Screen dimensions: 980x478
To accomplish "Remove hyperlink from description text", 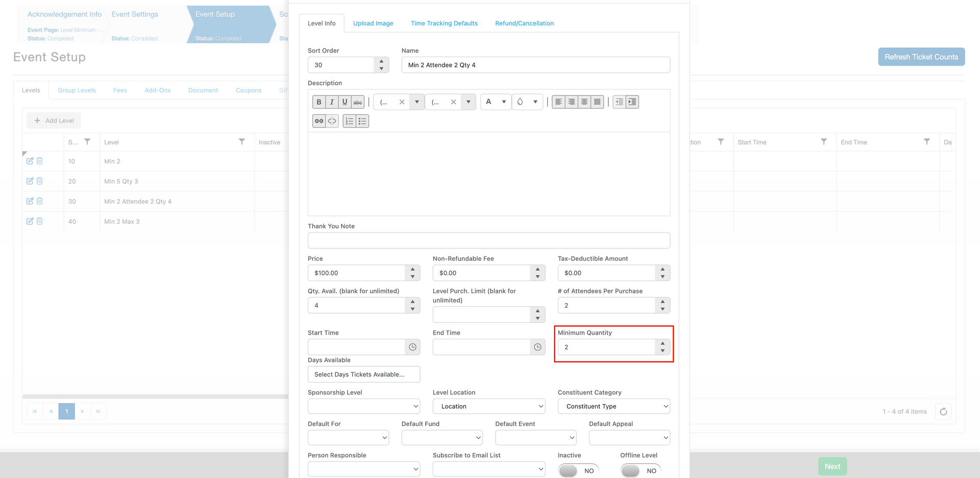I will pyautogui.click(x=332, y=121).
